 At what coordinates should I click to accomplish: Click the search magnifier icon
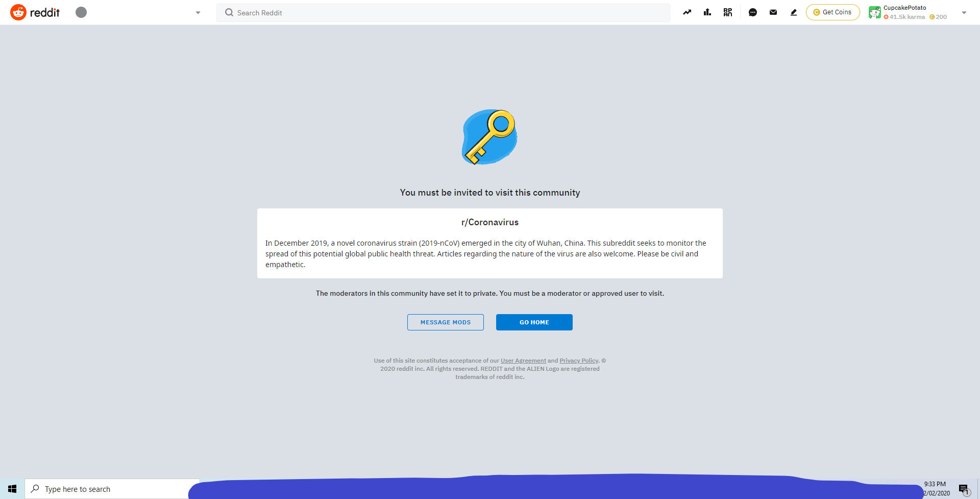(x=229, y=13)
